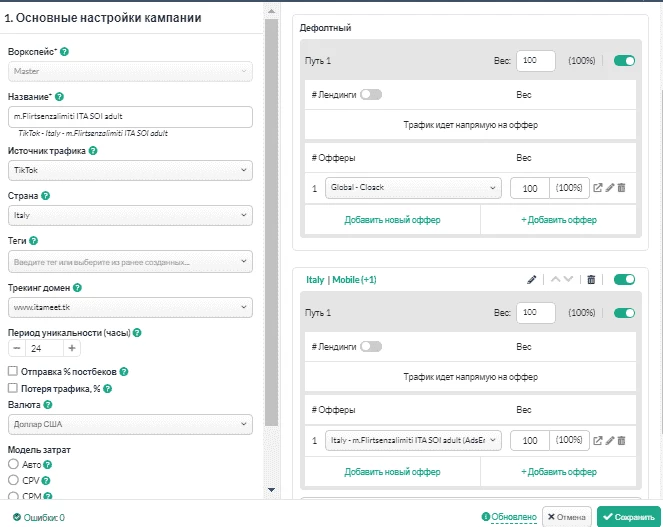Open the Валюта dropdown showing Доллар США
The height and width of the screenshot is (527, 663).
[130, 424]
